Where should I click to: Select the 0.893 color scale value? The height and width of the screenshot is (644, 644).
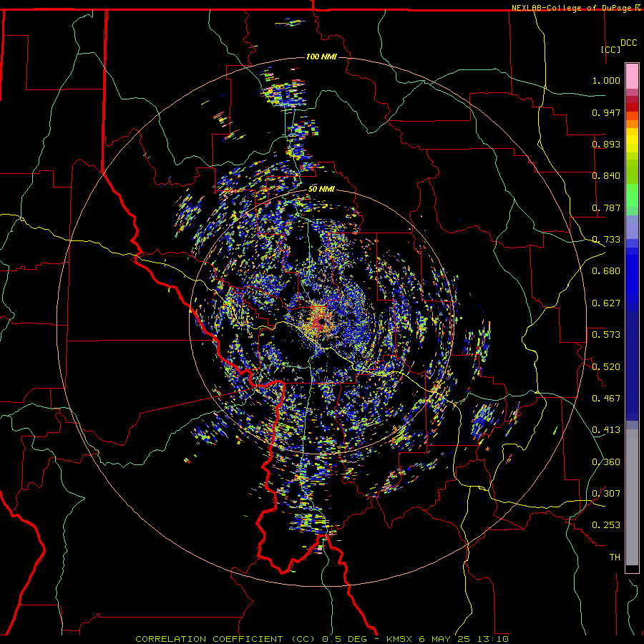pos(606,144)
